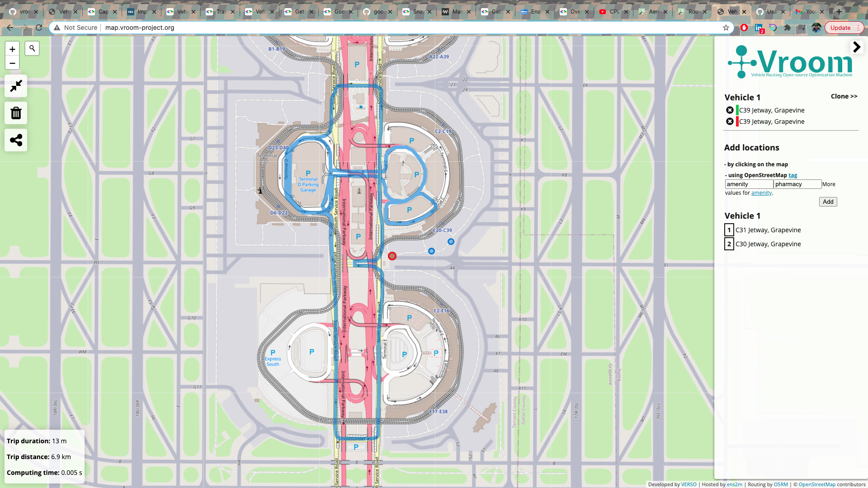This screenshot has width=868, height=488.
Task: Click the fit-map-to-route arrows icon
Action: (x=16, y=86)
